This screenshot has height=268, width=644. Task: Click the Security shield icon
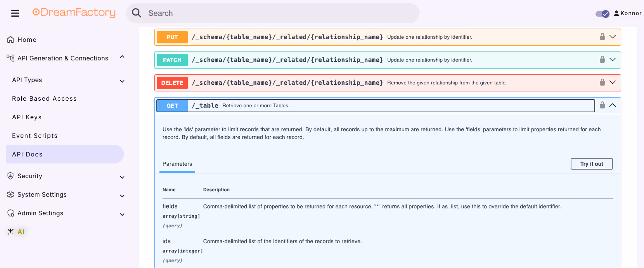(10, 176)
